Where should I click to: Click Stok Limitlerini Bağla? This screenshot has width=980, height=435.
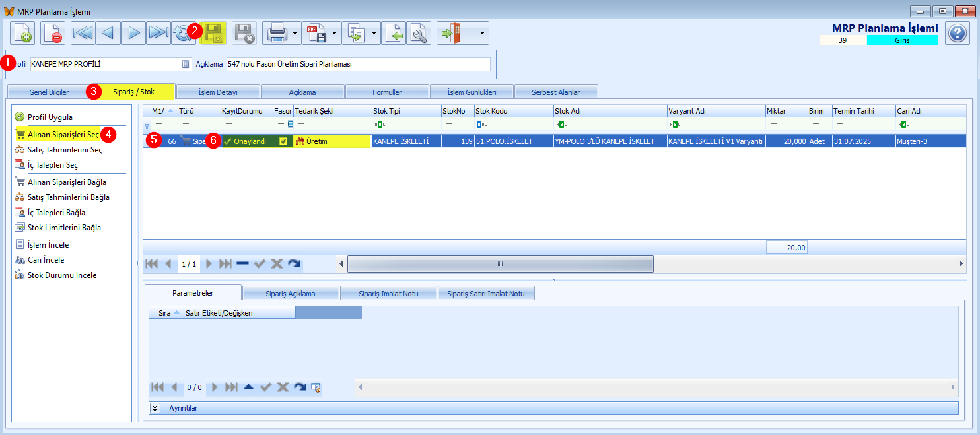pyautogui.click(x=64, y=228)
